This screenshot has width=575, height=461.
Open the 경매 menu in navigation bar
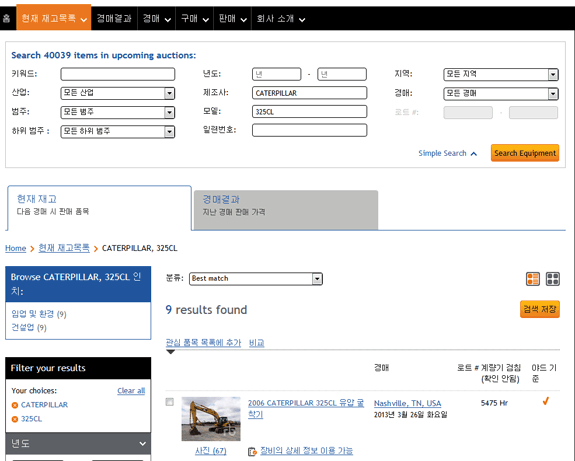coord(157,18)
